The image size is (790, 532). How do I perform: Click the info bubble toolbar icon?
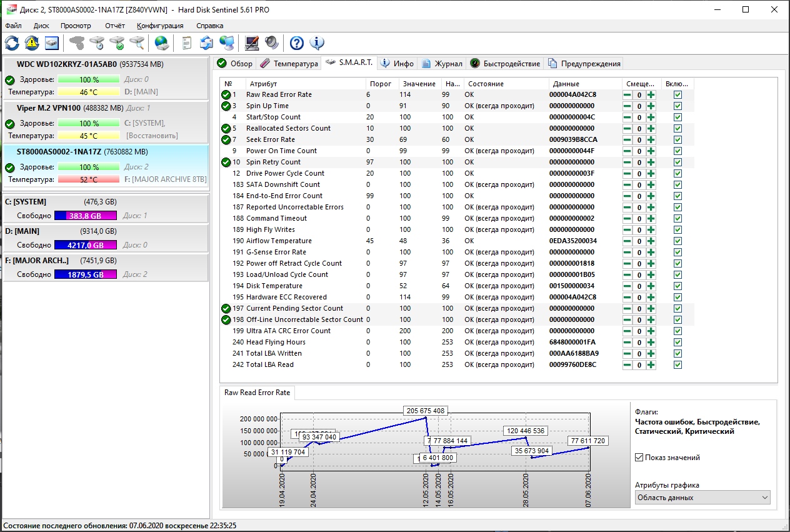[x=317, y=43]
